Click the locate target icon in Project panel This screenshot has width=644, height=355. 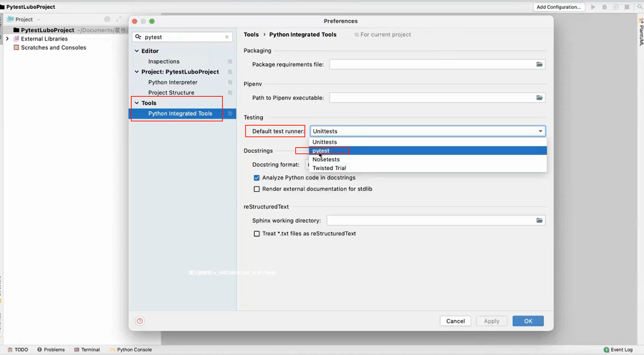(x=107, y=19)
